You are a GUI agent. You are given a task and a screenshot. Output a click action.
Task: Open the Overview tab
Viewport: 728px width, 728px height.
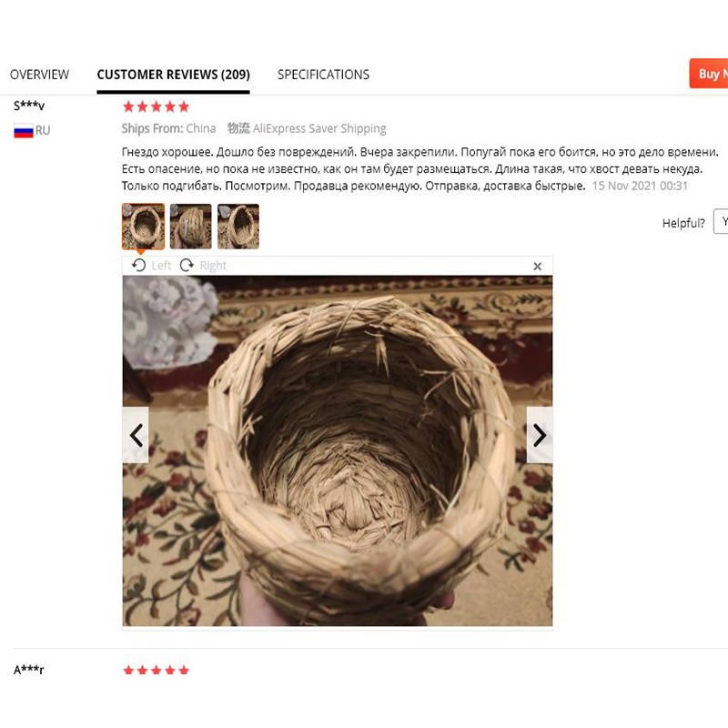point(39,75)
